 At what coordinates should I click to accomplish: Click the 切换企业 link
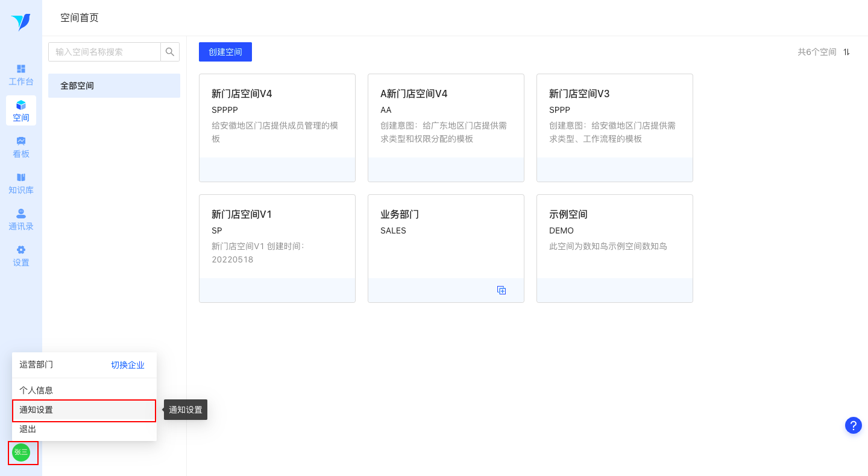(x=128, y=365)
